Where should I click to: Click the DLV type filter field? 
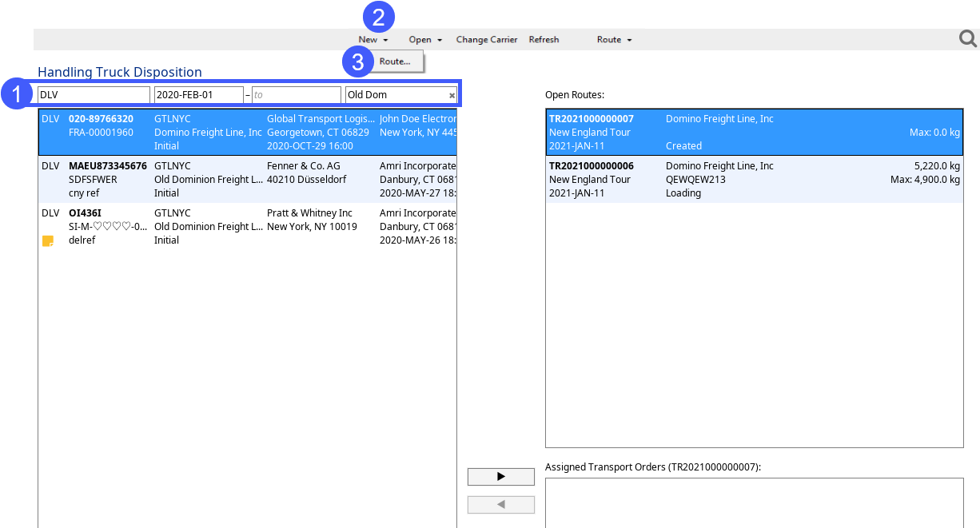tap(94, 95)
